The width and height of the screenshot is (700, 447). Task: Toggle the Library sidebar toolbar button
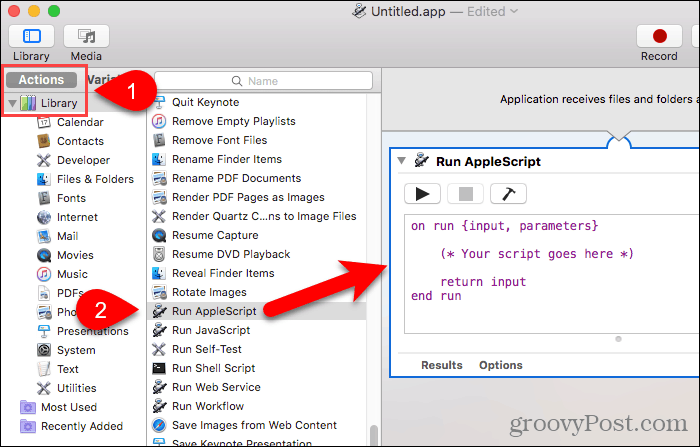(31, 36)
